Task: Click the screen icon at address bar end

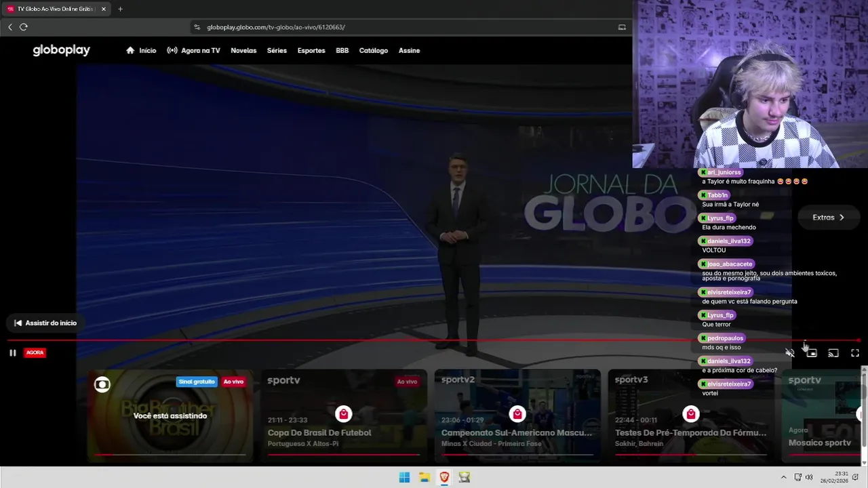Action: [622, 27]
